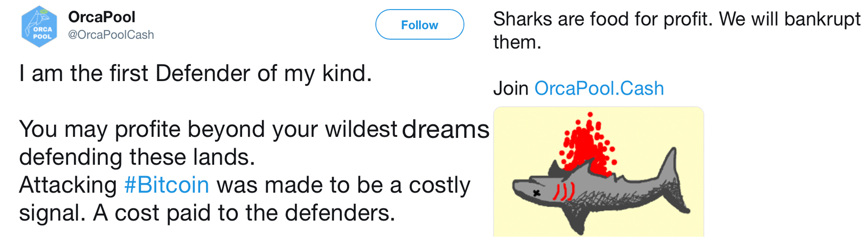Click "I am the first Defender" sentence

click(x=195, y=74)
